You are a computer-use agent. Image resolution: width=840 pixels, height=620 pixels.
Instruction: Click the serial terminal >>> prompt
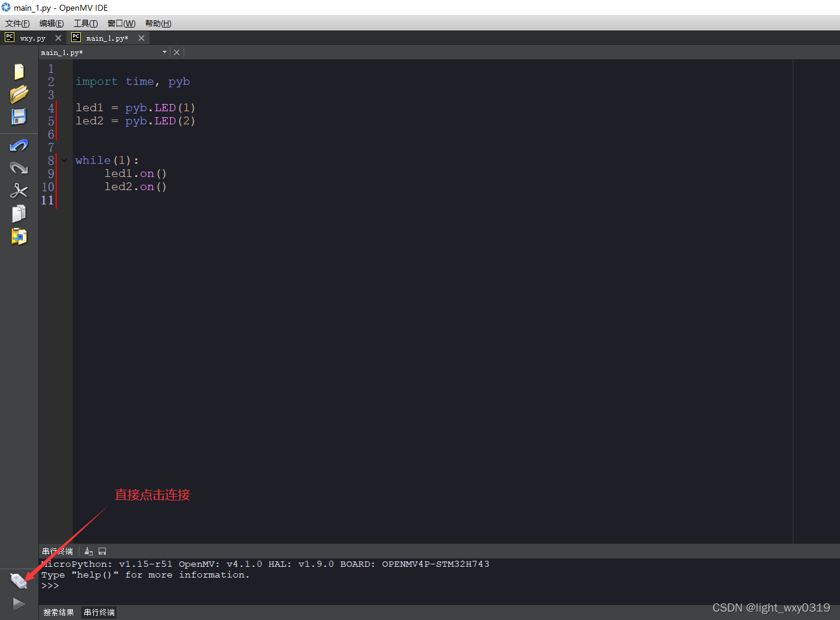[x=50, y=585]
